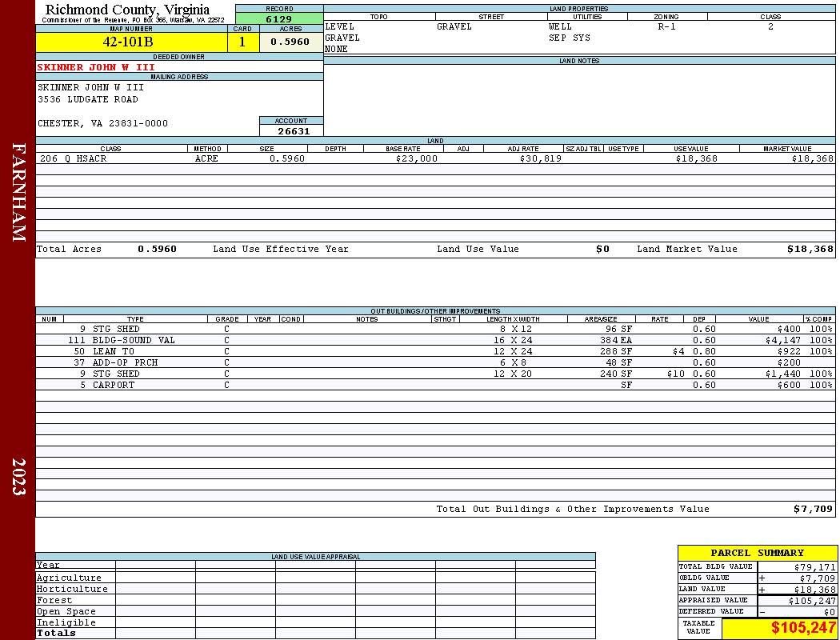Click the 2023 year sidebar label
The image size is (840, 640).
(18, 477)
